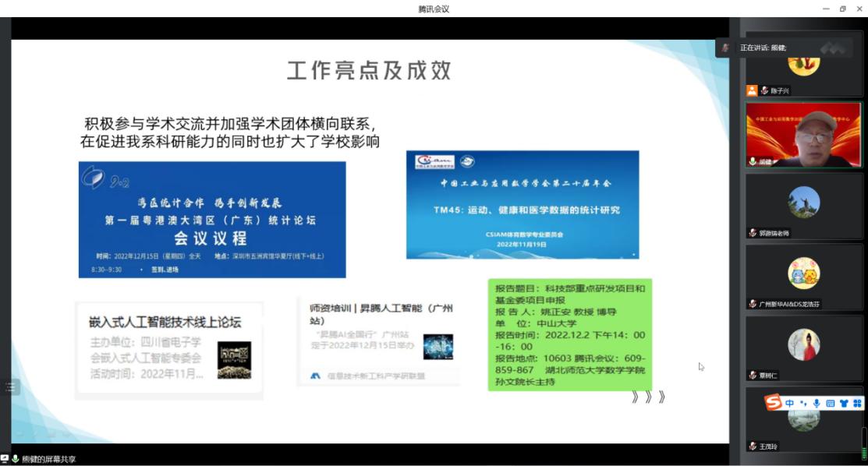Click the orange host icon beside 陈子兴
Viewport: 868px width, 466px height.
pyautogui.click(x=752, y=90)
